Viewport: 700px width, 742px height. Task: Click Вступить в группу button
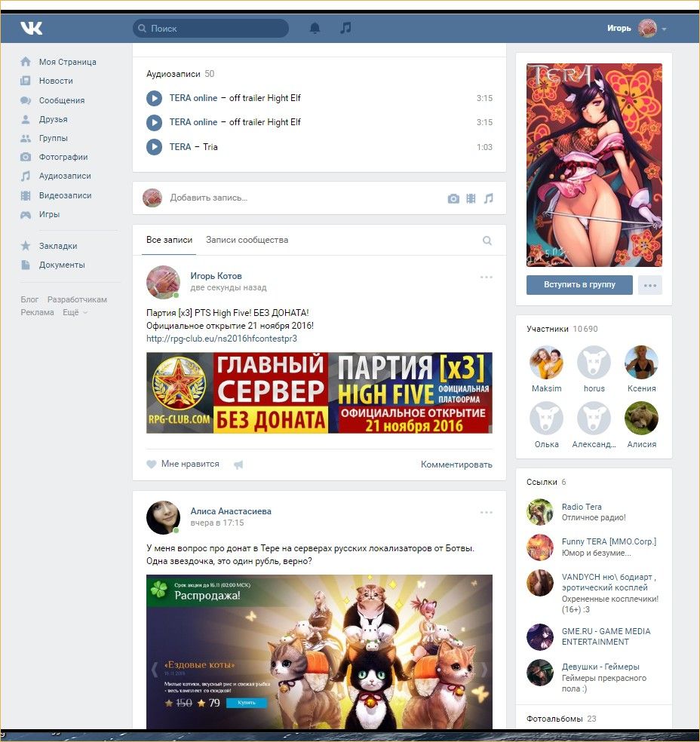tap(579, 285)
